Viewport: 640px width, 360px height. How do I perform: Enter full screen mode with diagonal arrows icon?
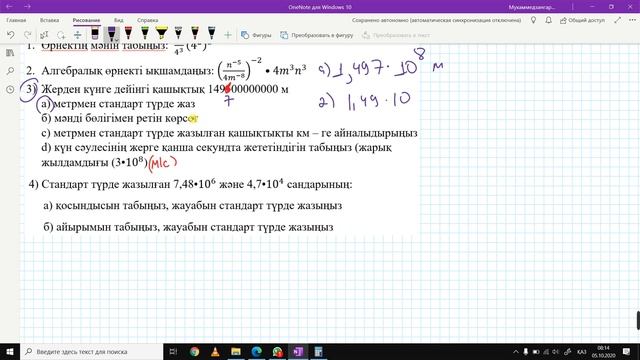[x=618, y=20]
